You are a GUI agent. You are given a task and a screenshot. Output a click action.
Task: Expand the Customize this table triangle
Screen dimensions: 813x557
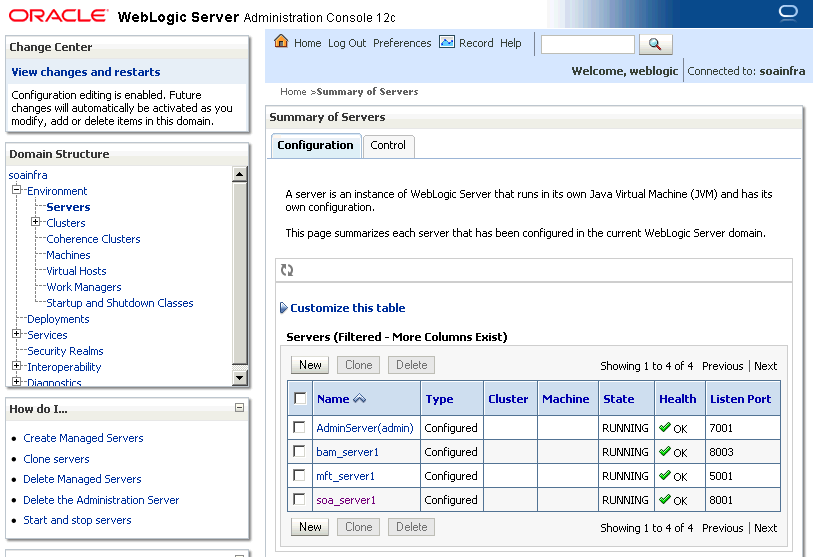coord(284,308)
